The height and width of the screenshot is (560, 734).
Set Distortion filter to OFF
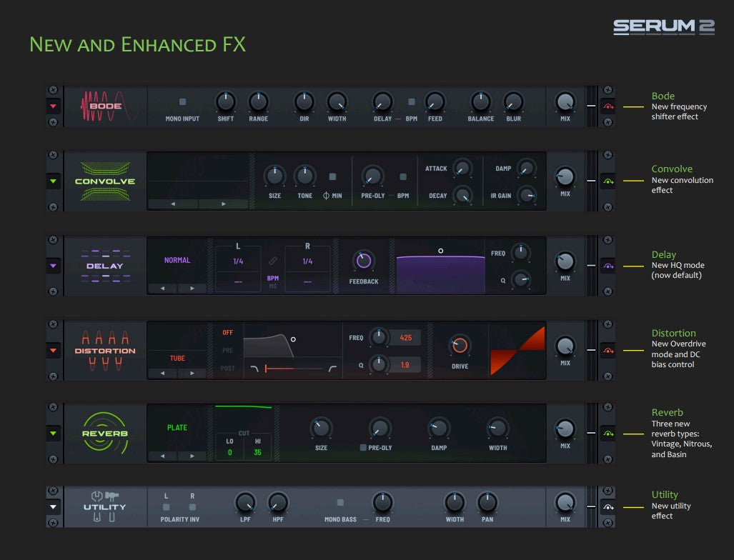tap(227, 333)
